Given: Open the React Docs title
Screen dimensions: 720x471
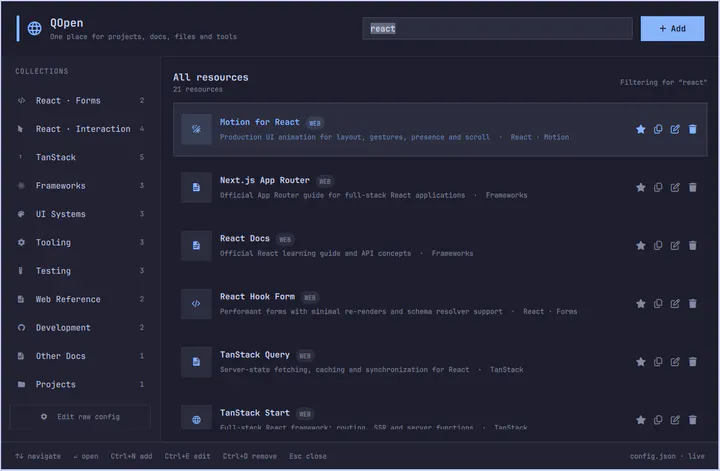Looking at the screenshot, I should tap(245, 238).
